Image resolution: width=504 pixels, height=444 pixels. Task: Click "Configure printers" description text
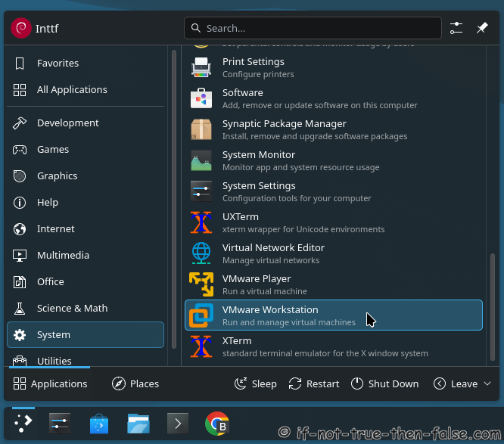(258, 74)
